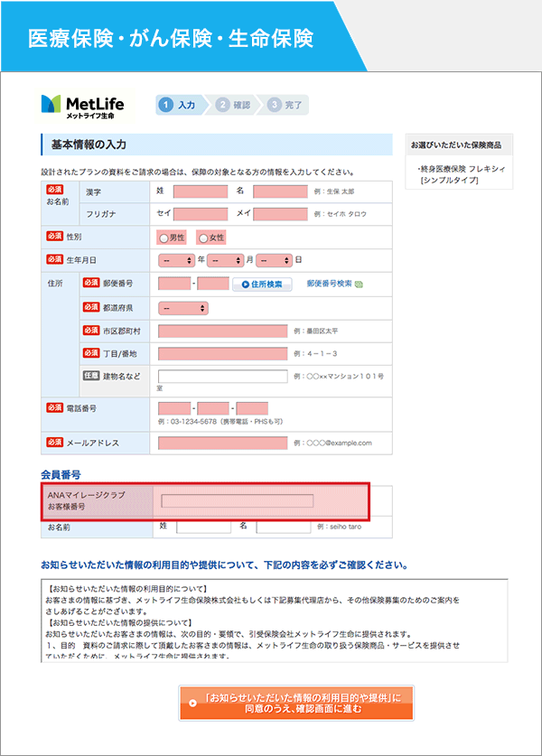Click the terms of use text box
This screenshot has height=756, width=542.
(x=275, y=621)
